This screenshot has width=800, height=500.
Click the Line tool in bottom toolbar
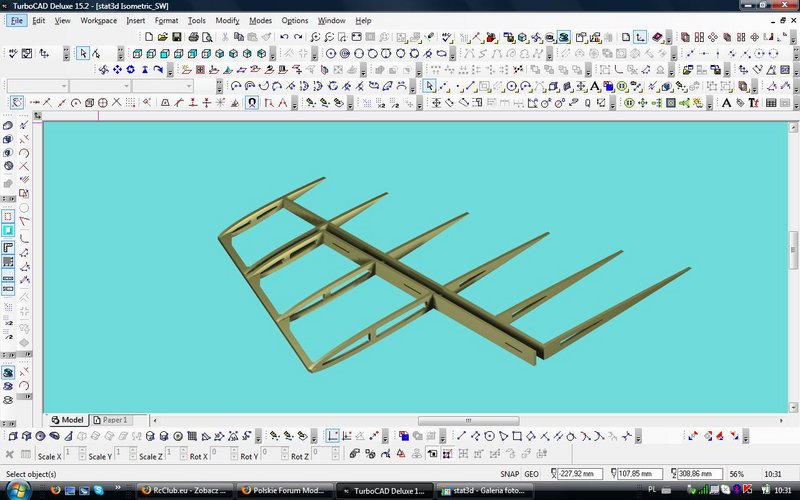461,436
